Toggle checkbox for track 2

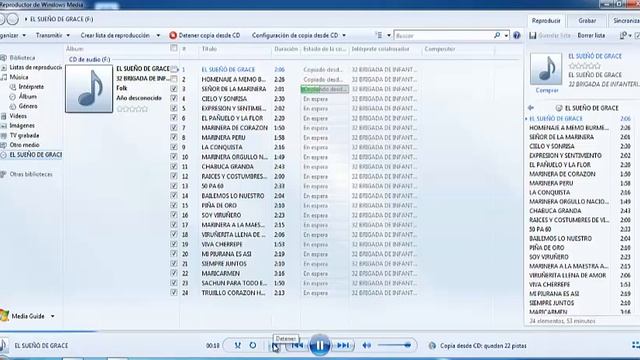pos(174,79)
